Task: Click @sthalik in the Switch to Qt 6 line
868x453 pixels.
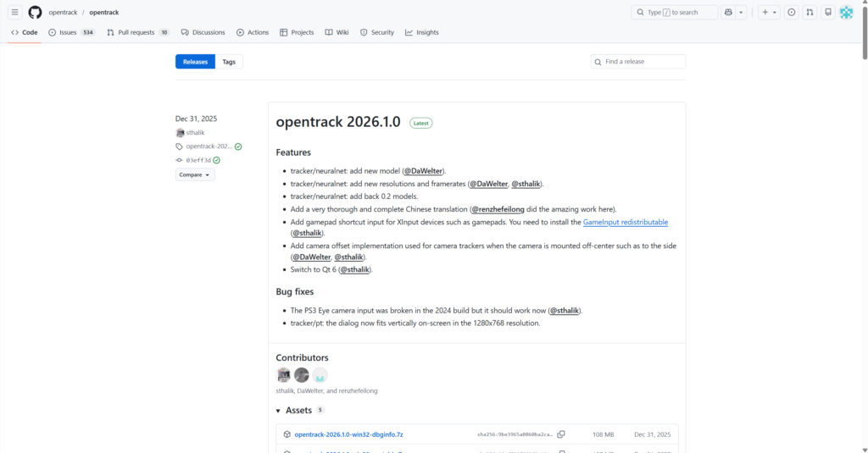Action: [x=355, y=269]
